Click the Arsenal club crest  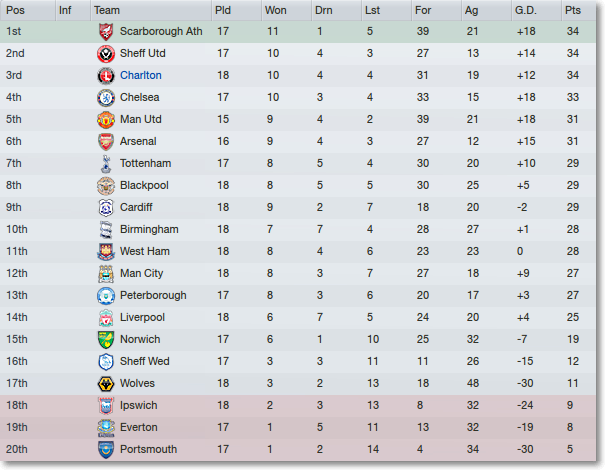(106, 142)
